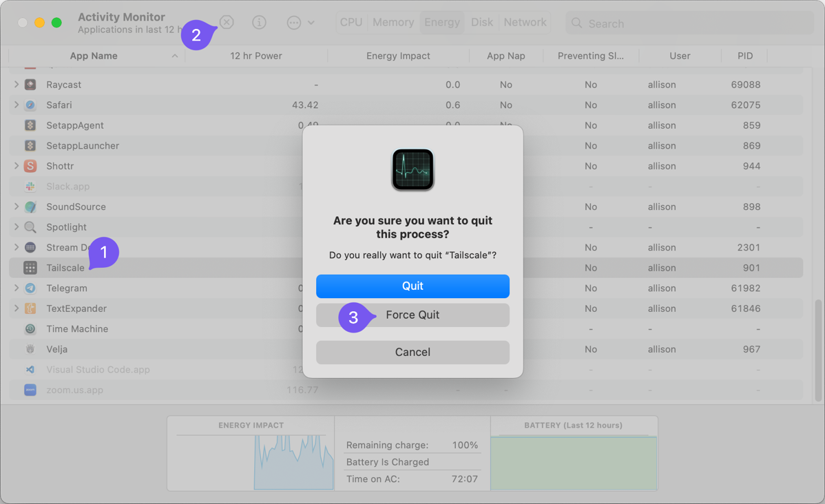Click the Telegram app icon in list
Screen dimensions: 825x504
(x=30, y=288)
